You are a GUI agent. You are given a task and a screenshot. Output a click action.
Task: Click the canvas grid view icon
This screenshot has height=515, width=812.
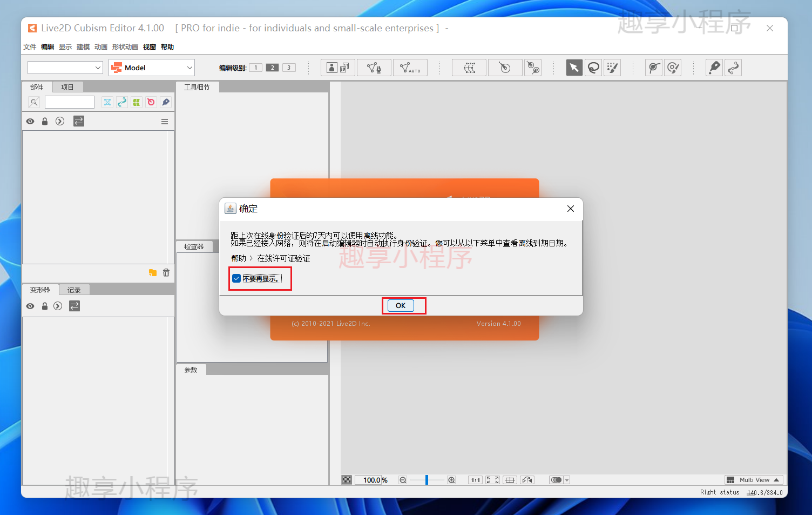510,480
